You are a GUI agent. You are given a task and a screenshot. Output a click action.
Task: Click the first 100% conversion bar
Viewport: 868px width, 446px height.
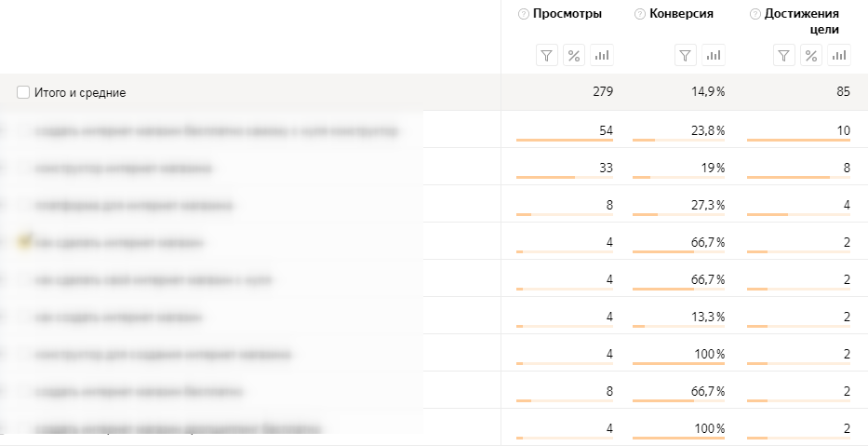[x=679, y=363]
